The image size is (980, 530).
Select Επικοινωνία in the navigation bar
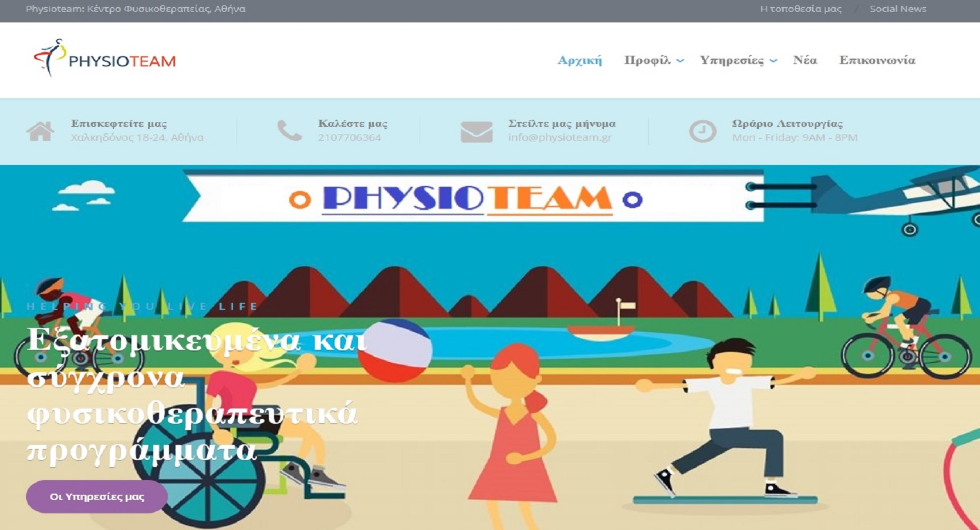877,60
